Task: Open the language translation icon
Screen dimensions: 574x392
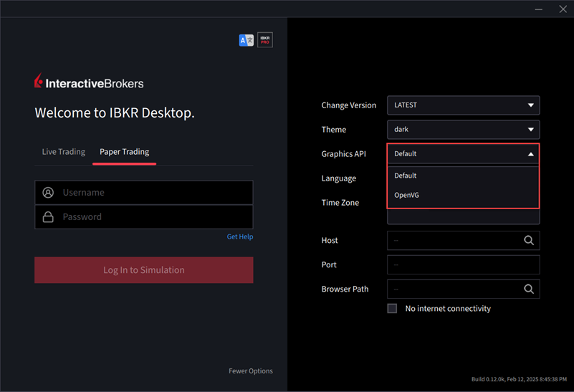Action: click(246, 40)
